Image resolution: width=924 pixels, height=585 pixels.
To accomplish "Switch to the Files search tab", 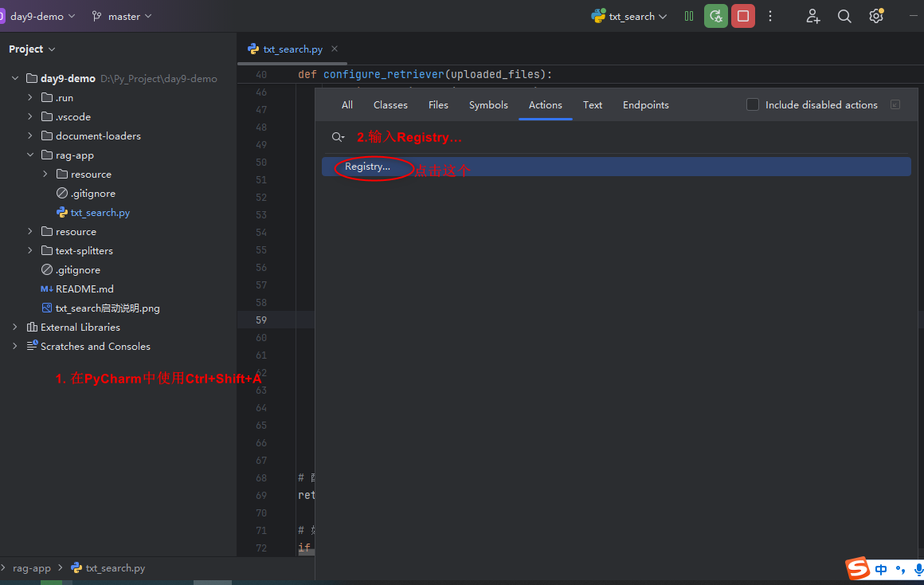I will [x=438, y=105].
